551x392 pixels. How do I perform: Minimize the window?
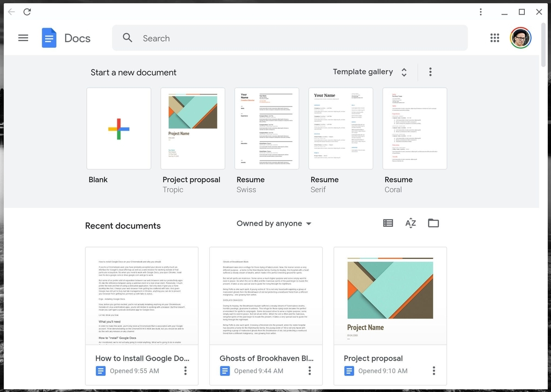coord(505,15)
